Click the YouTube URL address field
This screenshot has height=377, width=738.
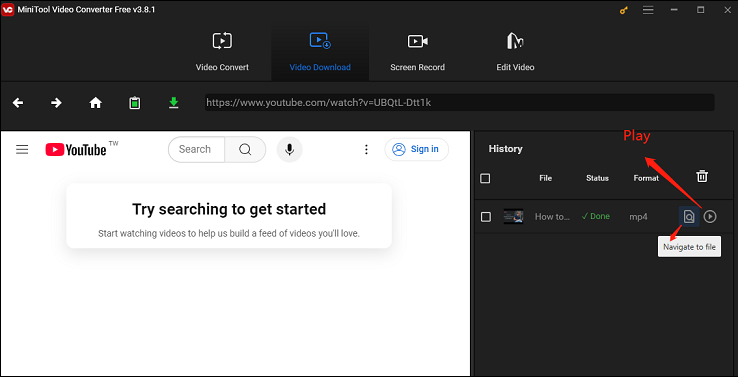[x=459, y=102]
